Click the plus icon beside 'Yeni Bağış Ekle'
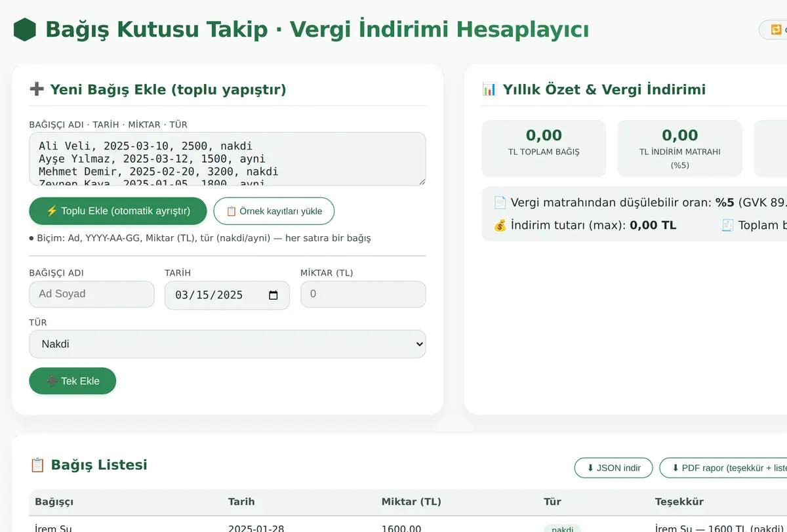The width and height of the screenshot is (787, 532). click(37, 90)
